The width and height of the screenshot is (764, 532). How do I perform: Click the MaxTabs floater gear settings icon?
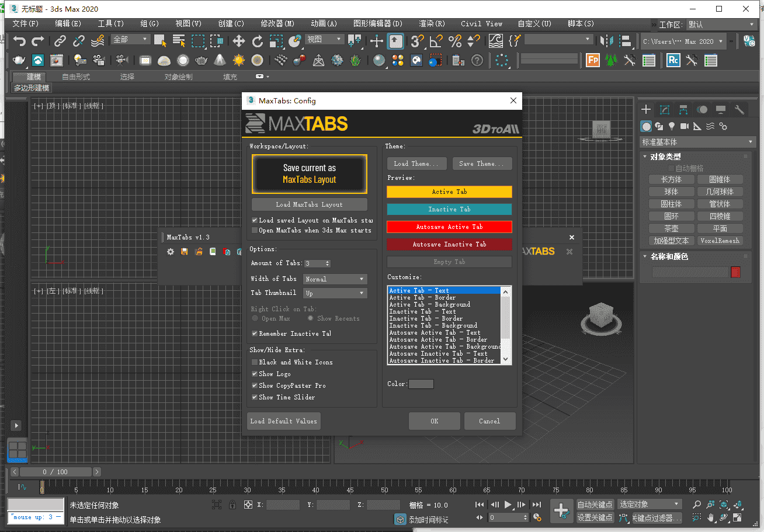coord(171,252)
